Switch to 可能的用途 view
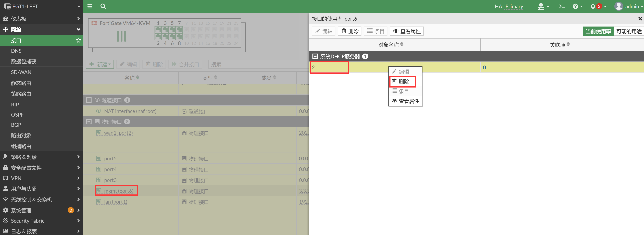This screenshot has width=644, height=235. point(629,31)
